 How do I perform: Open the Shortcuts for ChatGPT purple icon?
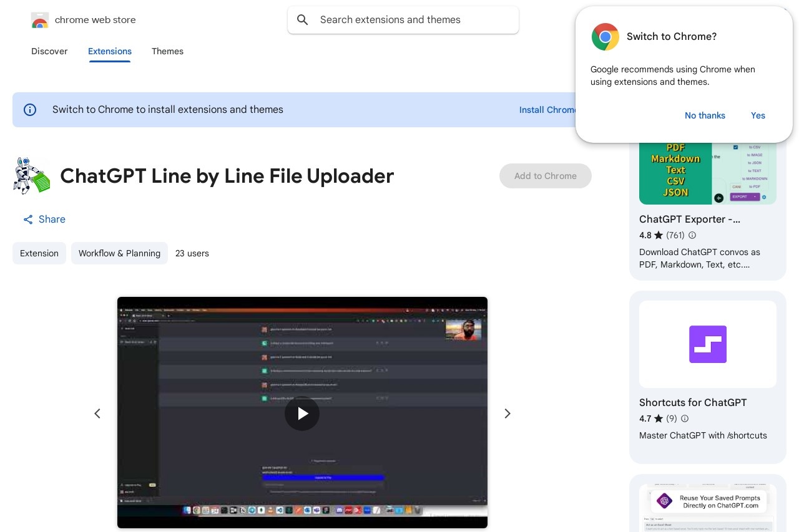[x=708, y=344]
